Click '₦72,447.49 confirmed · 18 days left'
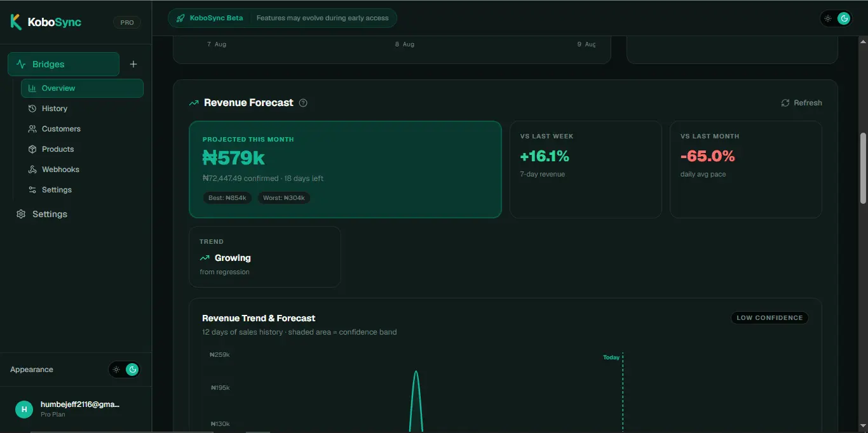The height and width of the screenshot is (433, 868). 263,178
